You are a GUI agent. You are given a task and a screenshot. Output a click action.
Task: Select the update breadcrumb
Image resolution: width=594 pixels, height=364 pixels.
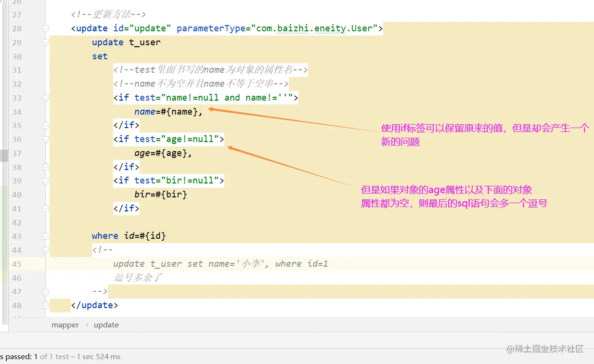click(106, 325)
